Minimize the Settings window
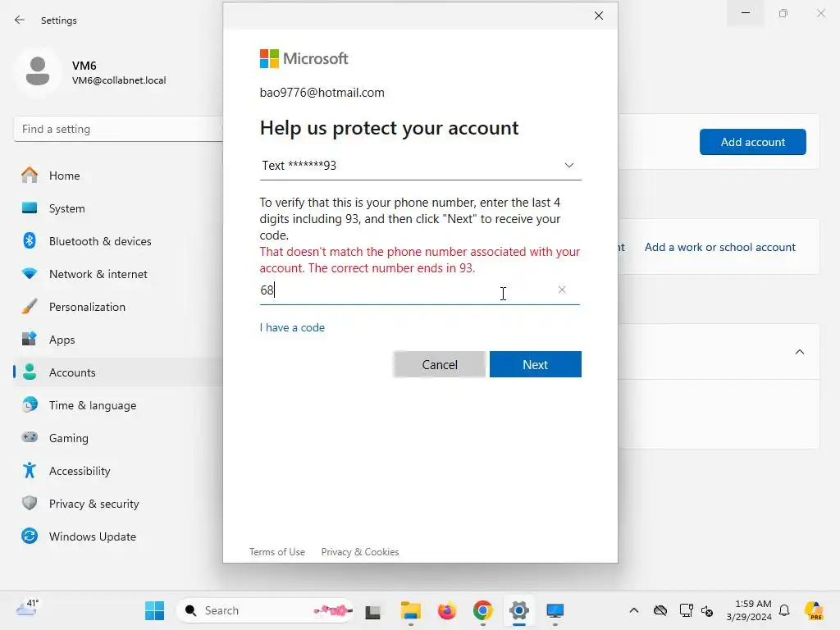The width and height of the screenshot is (840, 630). (745, 13)
